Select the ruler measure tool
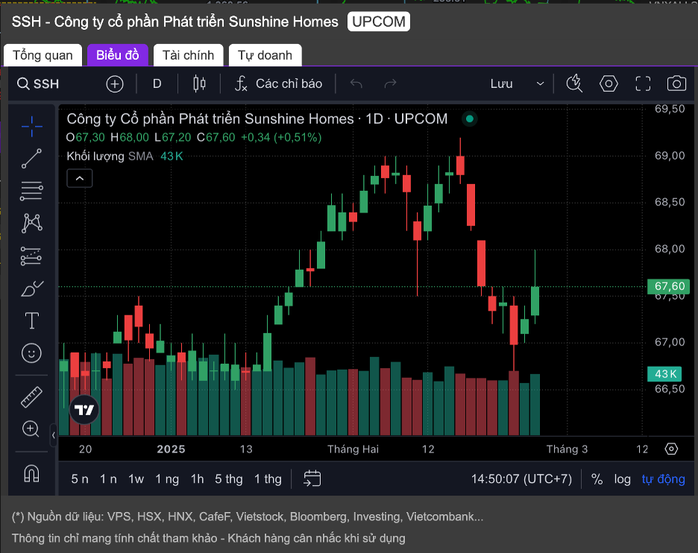 [x=32, y=397]
